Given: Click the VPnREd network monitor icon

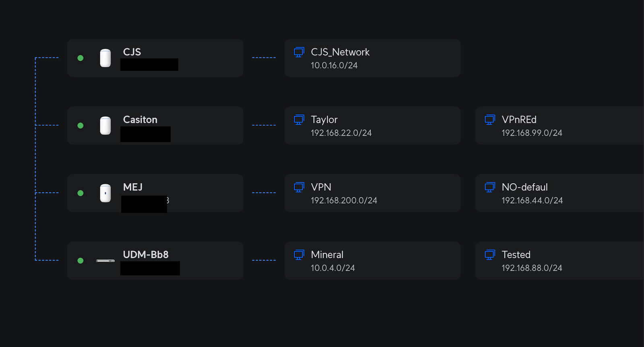Looking at the screenshot, I should tap(490, 120).
